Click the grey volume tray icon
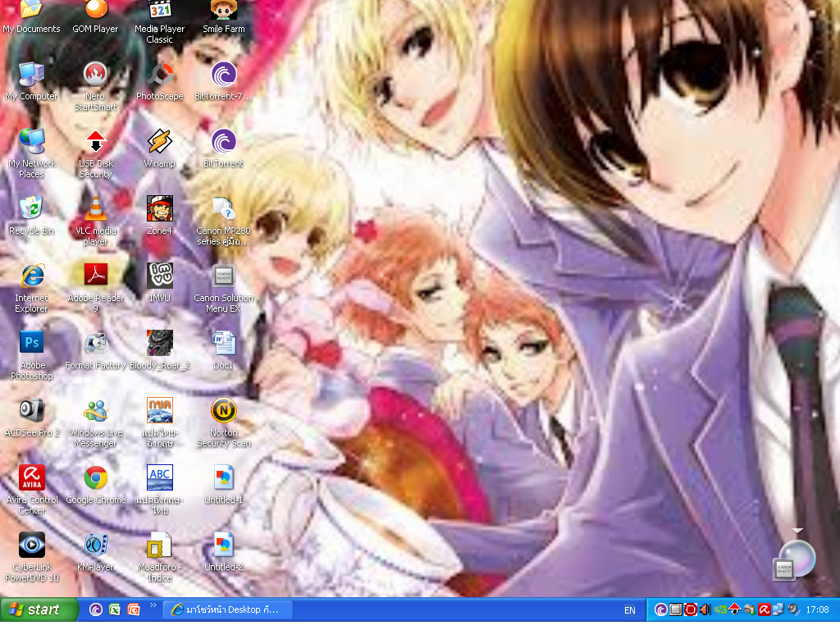Screen dimensions: 840x630 793,609
